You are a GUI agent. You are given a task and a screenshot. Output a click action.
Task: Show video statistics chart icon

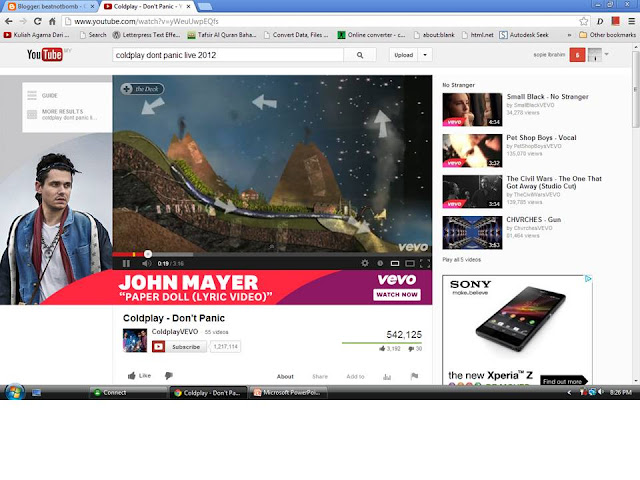[387, 376]
